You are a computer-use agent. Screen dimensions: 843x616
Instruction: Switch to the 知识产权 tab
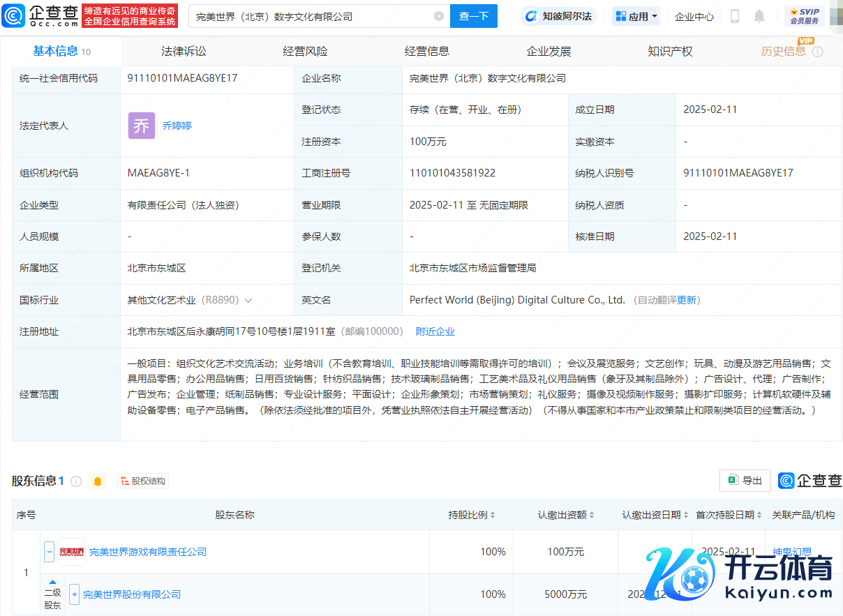(670, 52)
